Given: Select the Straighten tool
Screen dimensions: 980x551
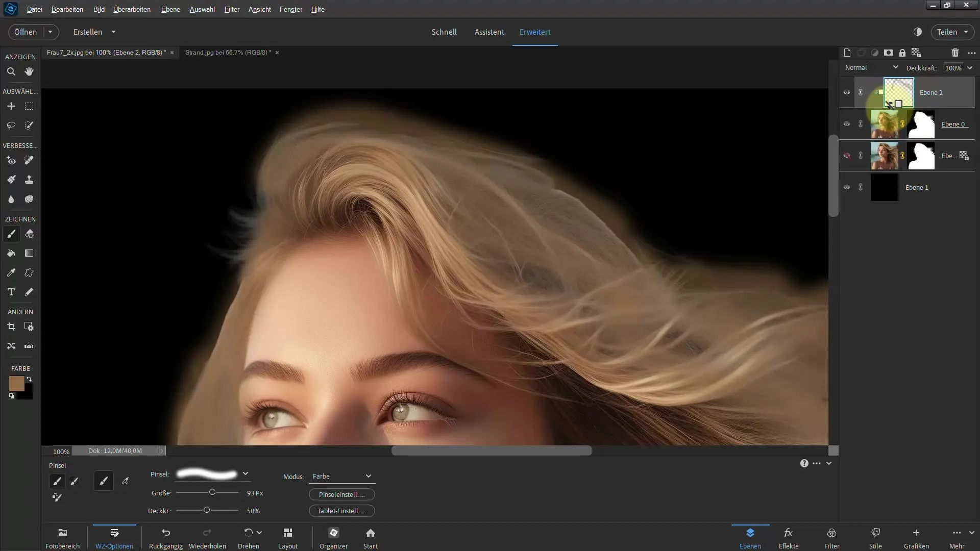Looking at the screenshot, I should [29, 346].
